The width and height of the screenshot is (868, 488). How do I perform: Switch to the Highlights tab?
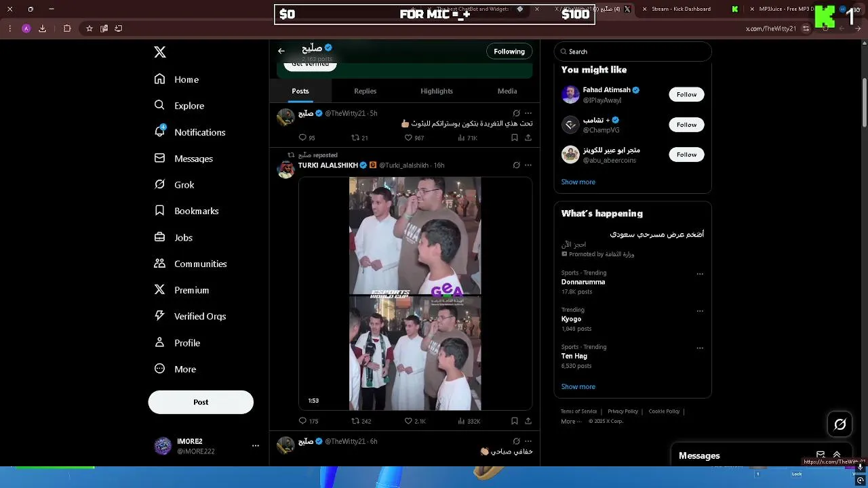coord(437,91)
